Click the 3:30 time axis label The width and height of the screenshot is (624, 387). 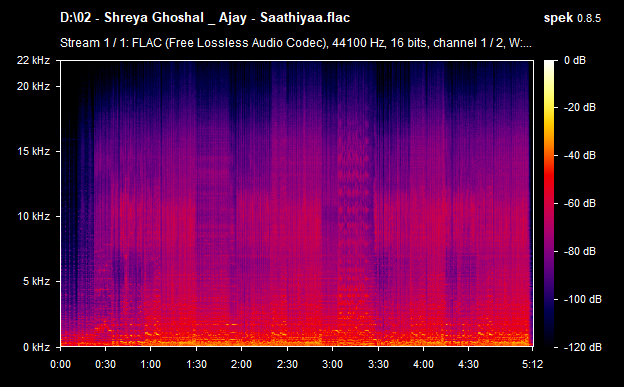pos(378,364)
